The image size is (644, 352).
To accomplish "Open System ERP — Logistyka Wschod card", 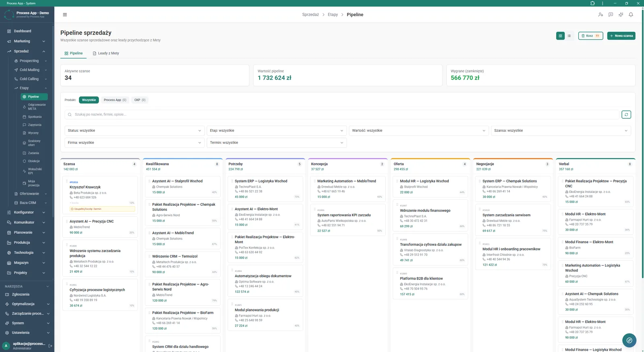I will coord(266,189).
